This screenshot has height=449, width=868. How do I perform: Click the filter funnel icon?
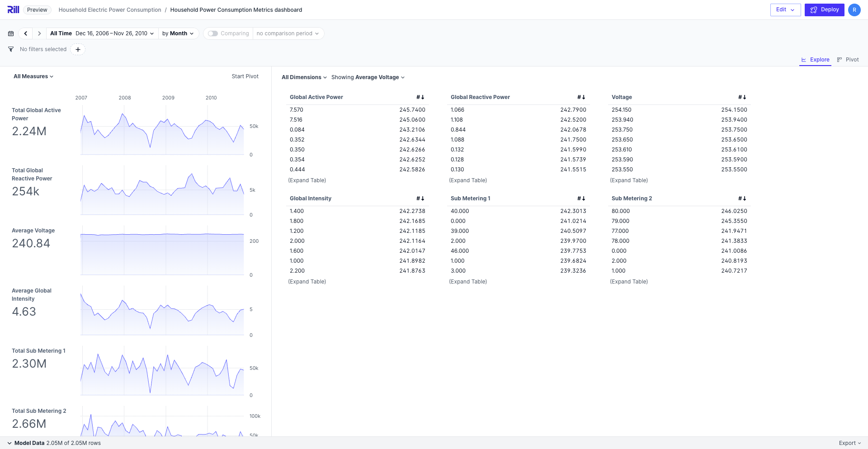(11, 49)
